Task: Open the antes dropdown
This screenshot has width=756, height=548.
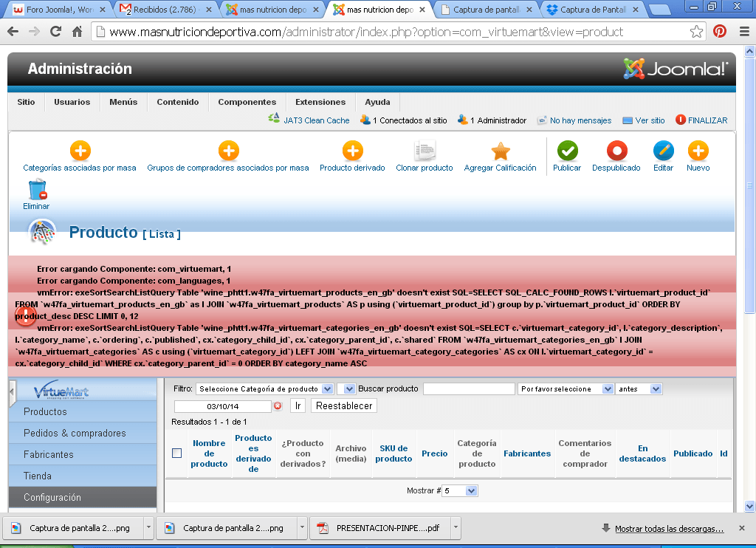Action: click(x=639, y=388)
